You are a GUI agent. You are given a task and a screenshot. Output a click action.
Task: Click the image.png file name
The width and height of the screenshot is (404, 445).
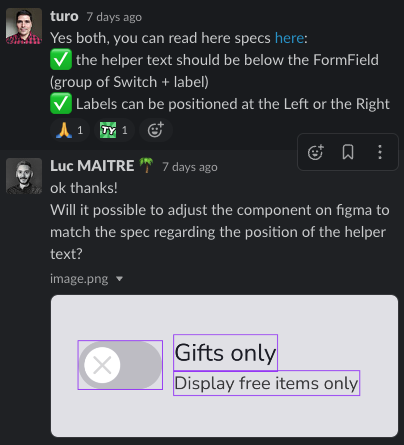tap(79, 279)
